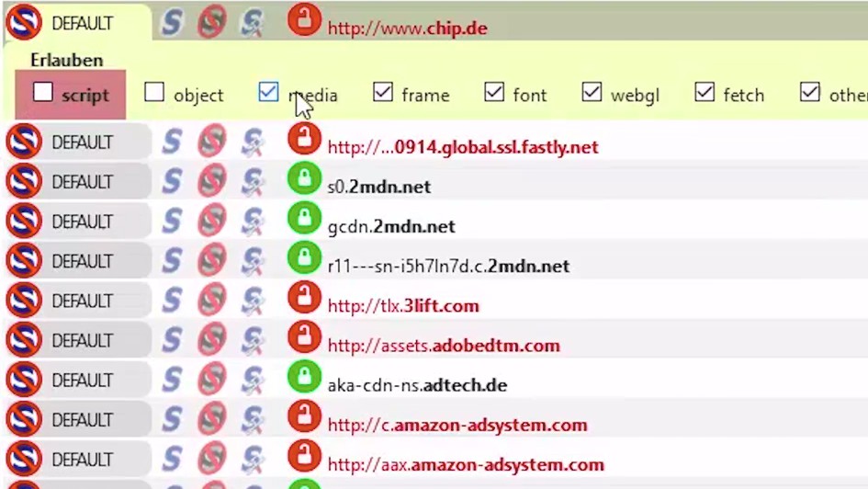
Task: Set r11---sn-i5h7ln7d.c.2mdn.net to Trusted preset
Action: coord(172,261)
